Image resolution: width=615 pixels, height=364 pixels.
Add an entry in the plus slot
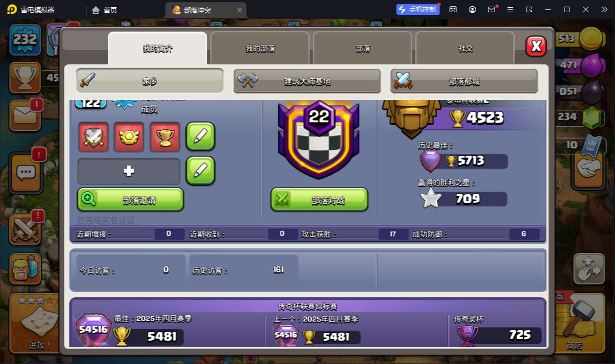tap(129, 171)
